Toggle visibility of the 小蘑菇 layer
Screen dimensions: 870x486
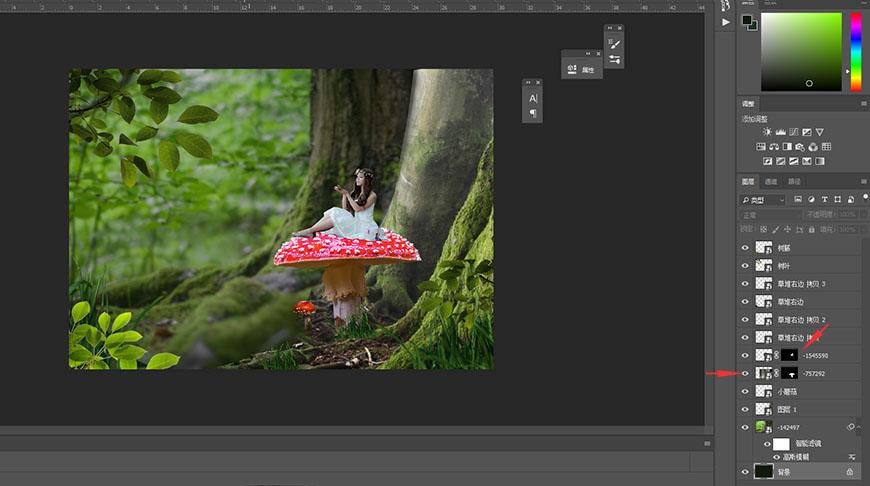point(745,392)
